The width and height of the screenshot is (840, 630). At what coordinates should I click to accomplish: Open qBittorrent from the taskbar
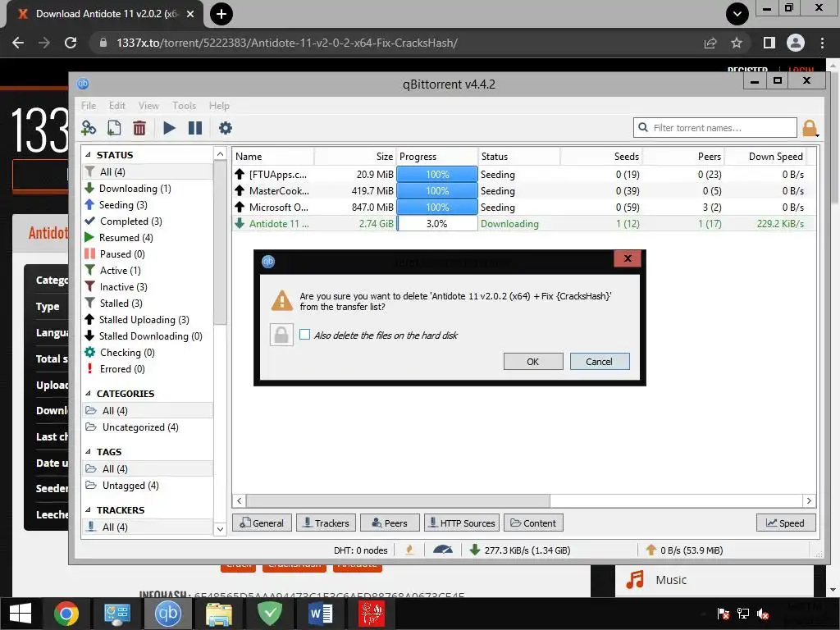tap(167, 614)
